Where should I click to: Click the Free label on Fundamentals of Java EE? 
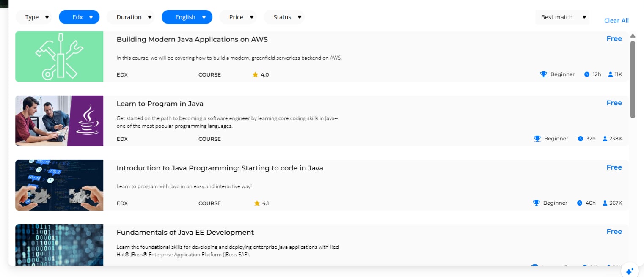[614, 232]
